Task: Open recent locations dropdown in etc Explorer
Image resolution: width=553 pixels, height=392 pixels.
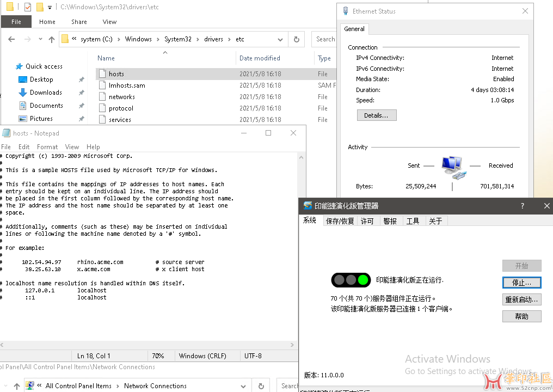Action: 40,39
